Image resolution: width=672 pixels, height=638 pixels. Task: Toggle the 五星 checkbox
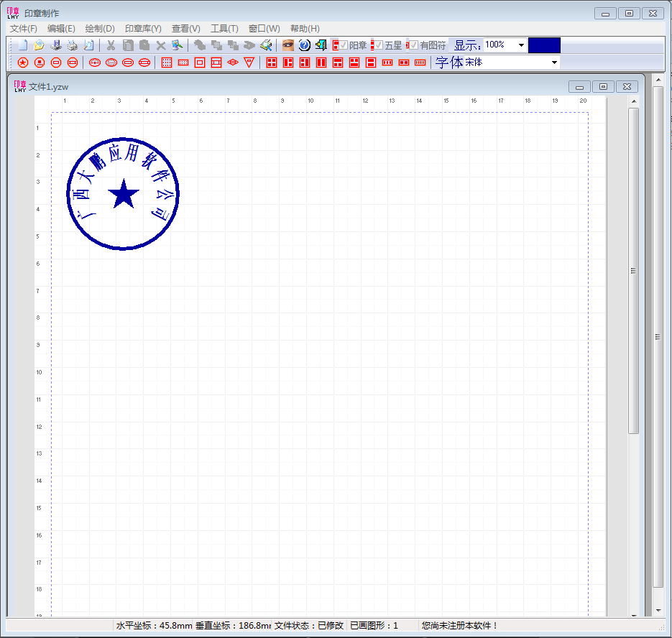(x=379, y=45)
